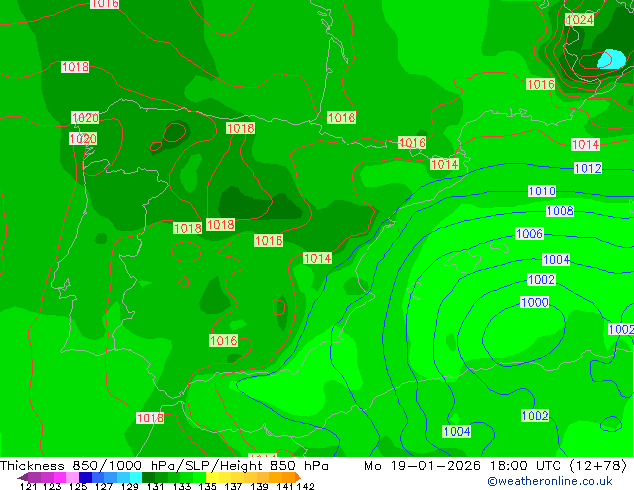
Task: Click the 'Mo 19-01-2026 18:00 UTC (12+78)' timestamp
Action: [495, 466]
